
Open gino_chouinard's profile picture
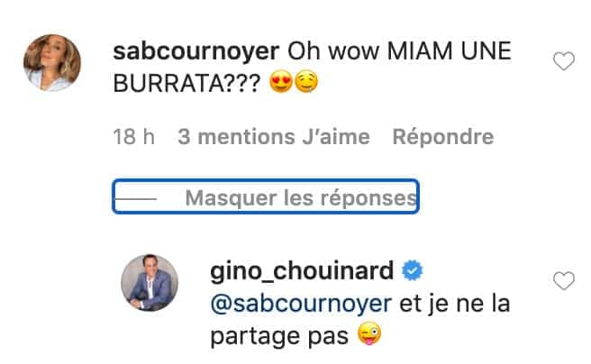pyautogui.click(x=150, y=283)
